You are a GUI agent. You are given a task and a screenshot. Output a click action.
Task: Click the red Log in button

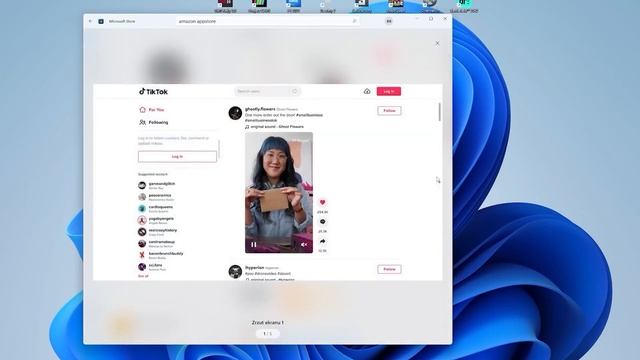pyautogui.click(x=389, y=91)
